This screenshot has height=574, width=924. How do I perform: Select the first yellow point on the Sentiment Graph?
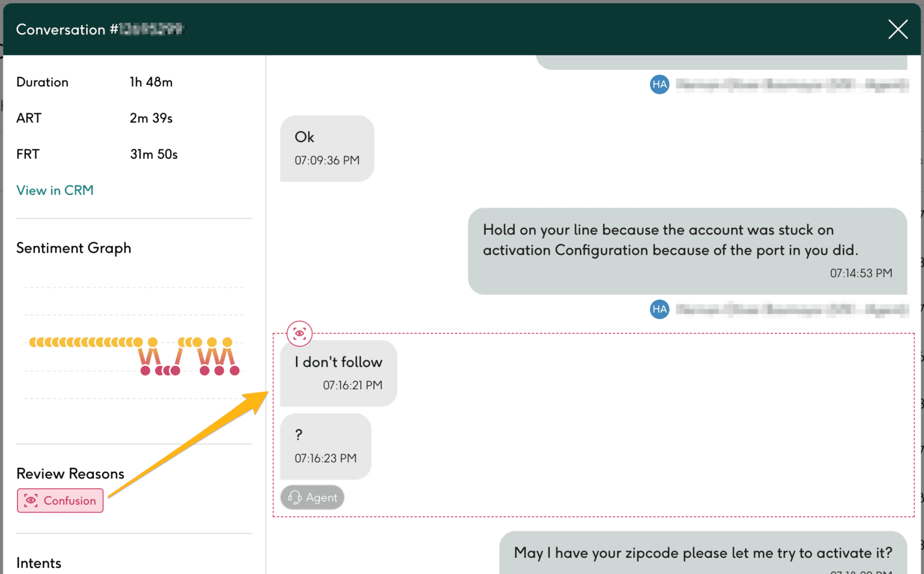click(32, 342)
